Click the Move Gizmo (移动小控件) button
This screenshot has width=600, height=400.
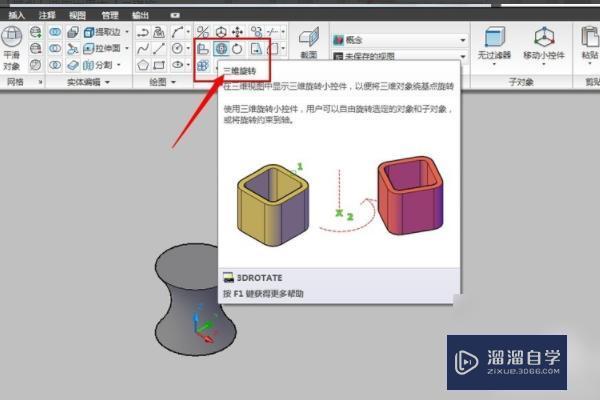[x=544, y=43]
